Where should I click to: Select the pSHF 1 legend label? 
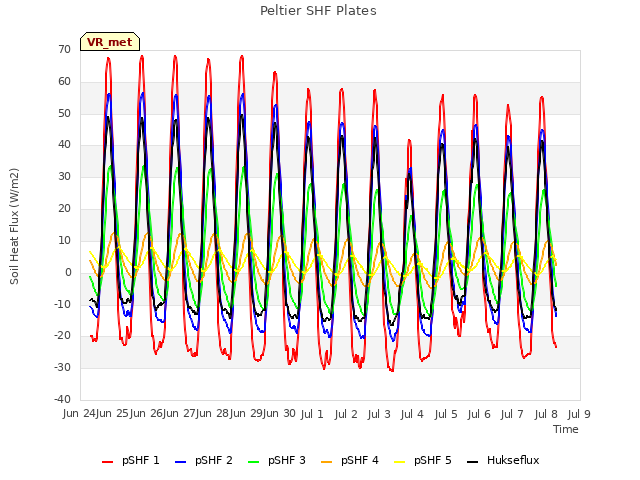pos(140,460)
